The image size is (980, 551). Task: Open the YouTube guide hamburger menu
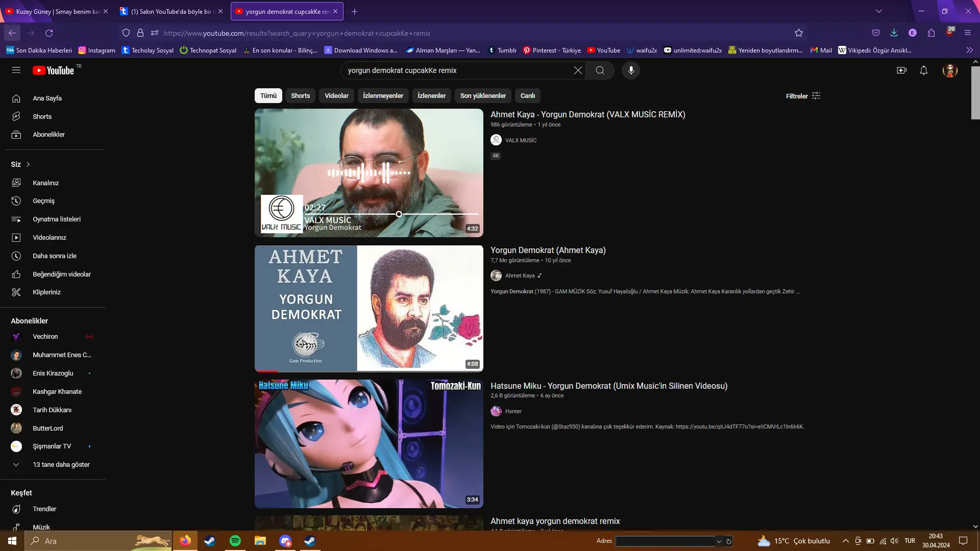click(16, 70)
